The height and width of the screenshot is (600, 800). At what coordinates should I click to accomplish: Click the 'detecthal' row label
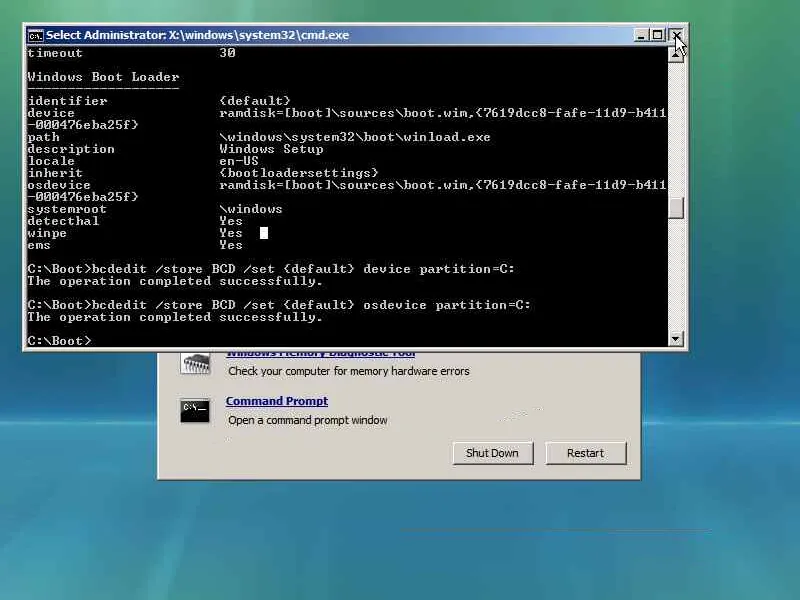[x=63, y=221]
